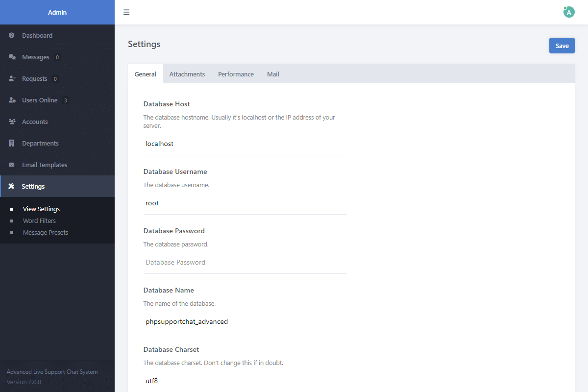This screenshot has height=392, width=588.
Task: Navigate to Departments
Action: tap(57, 143)
